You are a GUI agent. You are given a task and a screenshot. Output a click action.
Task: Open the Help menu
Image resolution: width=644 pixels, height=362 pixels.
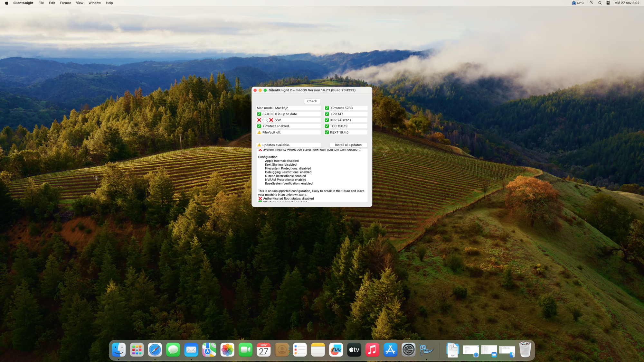(109, 3)
